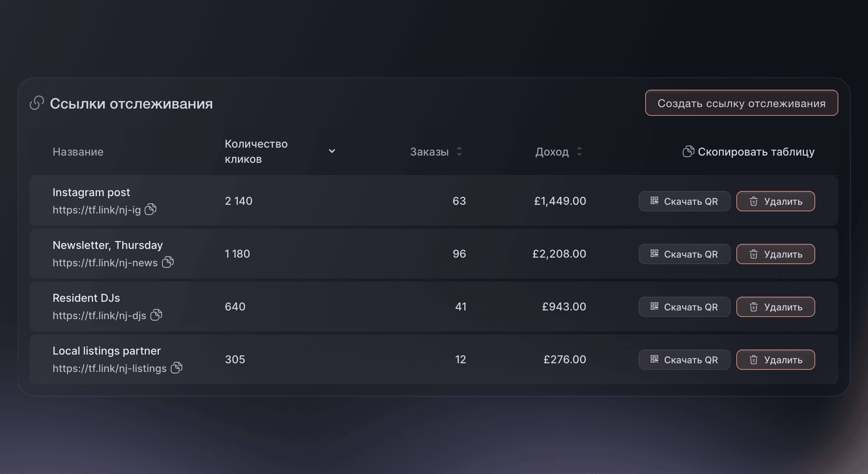
Task: Sort by Количество кликов chevron
Action: pos(332,151)
